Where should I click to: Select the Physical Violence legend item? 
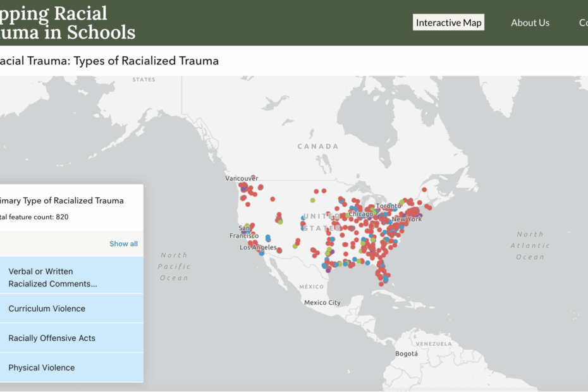pyautogui.click(x=71, y=367)
